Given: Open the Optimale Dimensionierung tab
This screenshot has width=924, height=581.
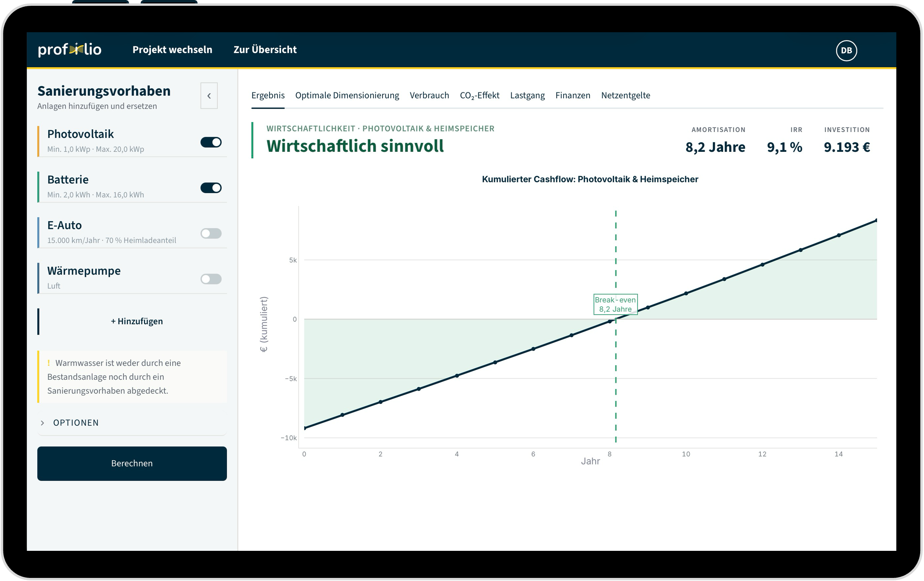Looking at the screenshot, I should click(x=347, y=95).
